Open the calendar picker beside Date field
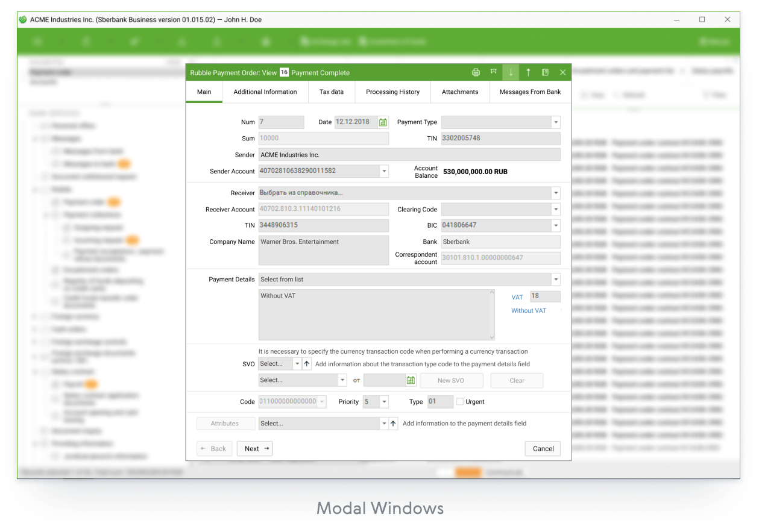 (x=383, y=122)
